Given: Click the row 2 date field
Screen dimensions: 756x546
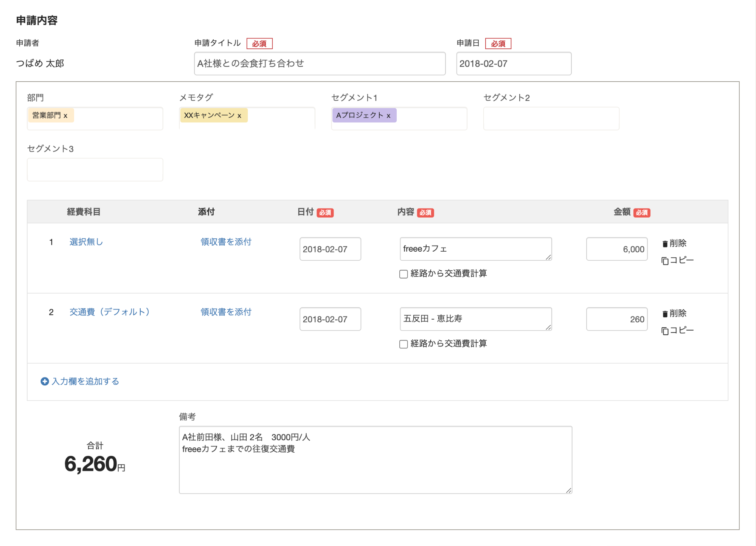Looking at the screenshot, I should [330, 319].
